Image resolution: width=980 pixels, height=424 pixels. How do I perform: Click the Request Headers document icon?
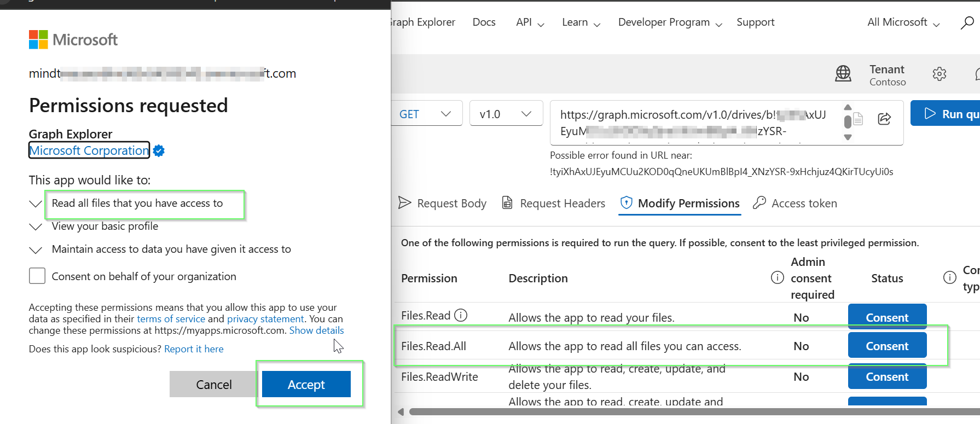click(507, 203)
